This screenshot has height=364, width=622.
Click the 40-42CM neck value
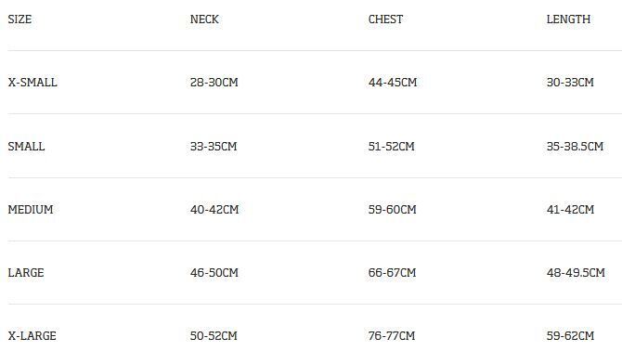(x=214, y=209)
